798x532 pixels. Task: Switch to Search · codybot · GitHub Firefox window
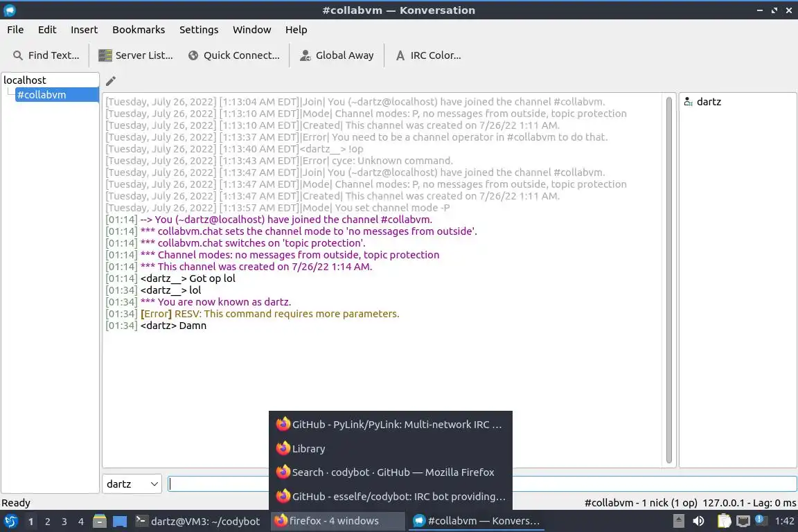tap(391, 472)
